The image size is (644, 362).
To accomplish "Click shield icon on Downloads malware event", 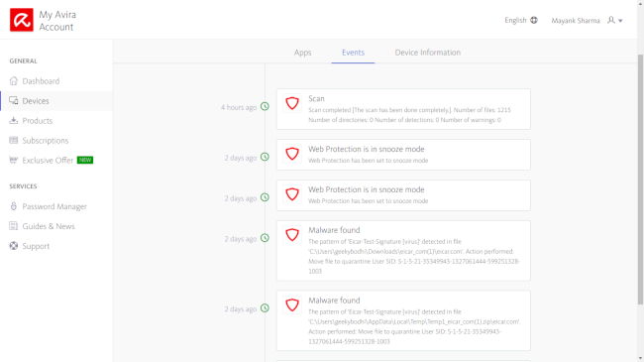I will click(x=292, y=235).
